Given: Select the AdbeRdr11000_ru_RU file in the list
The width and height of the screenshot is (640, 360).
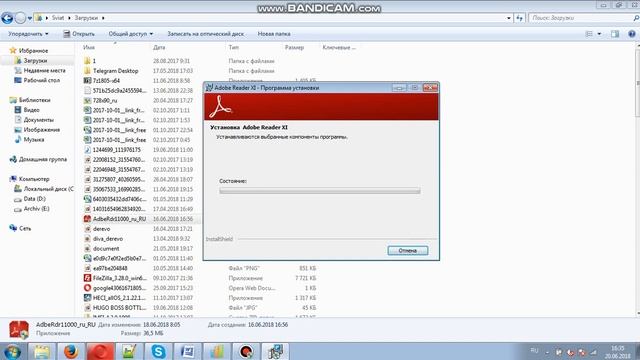Looking at the screenshot, I should pyautogui.click(x=115, y=219).
